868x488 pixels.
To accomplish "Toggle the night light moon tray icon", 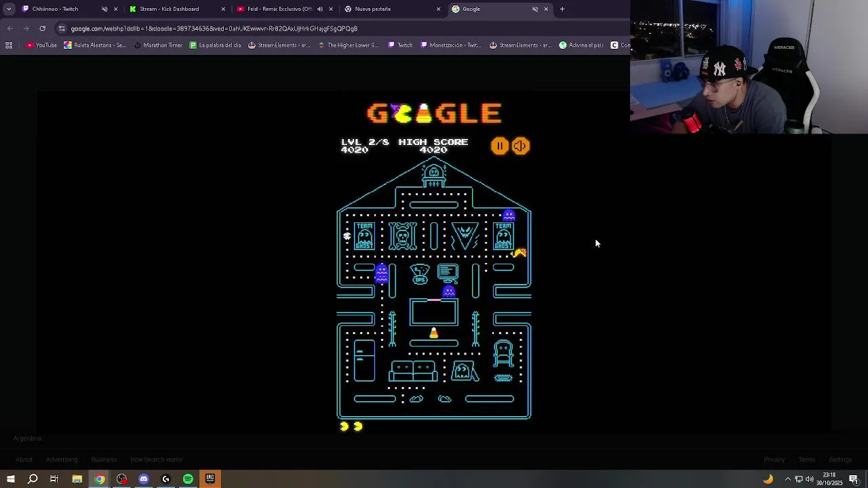I will 768,479.
